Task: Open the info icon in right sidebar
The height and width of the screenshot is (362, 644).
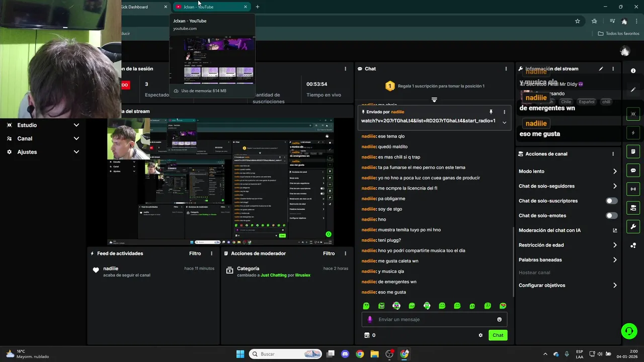Action: click(633, 71)
